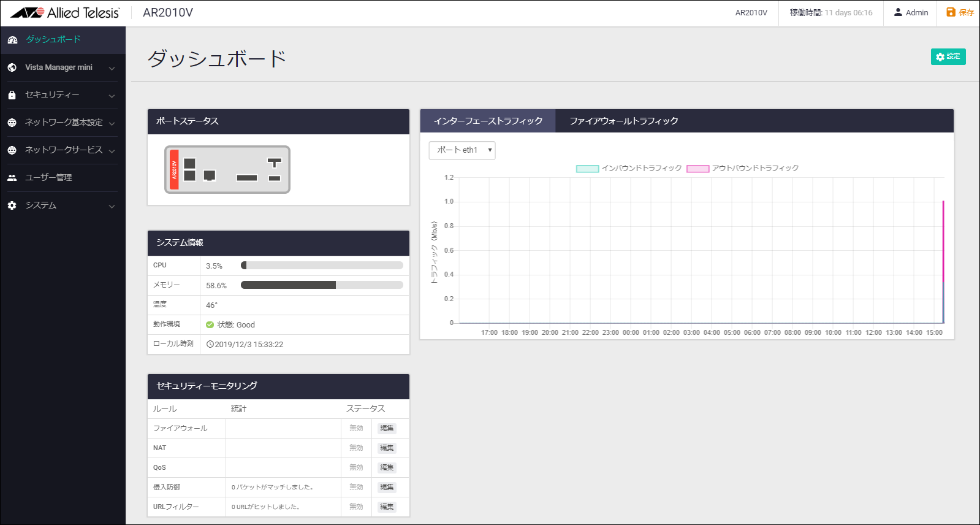Click the memory usage progress bar
The height and width of the screenshot is (525, 980).
tap(322, 285)
